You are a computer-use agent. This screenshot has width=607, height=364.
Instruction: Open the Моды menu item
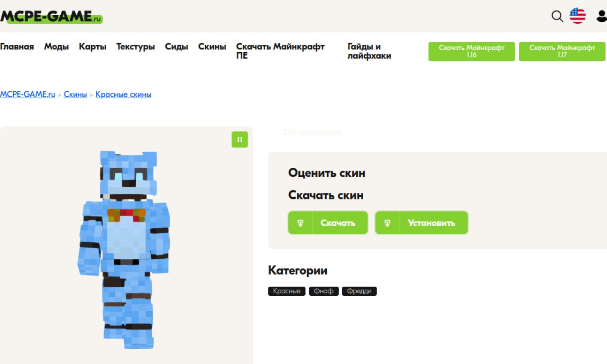click(56, 46)
